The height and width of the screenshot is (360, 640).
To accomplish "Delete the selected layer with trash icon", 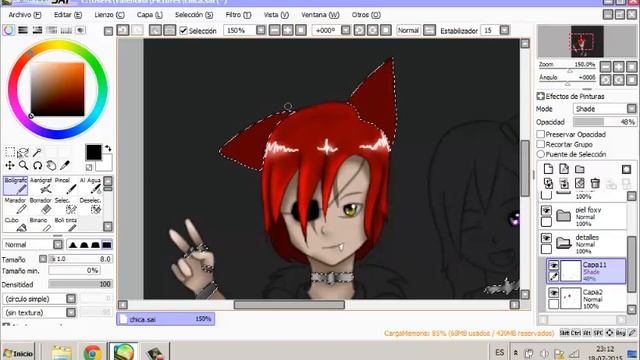I will pyautogui.click(x=595, y=183).
